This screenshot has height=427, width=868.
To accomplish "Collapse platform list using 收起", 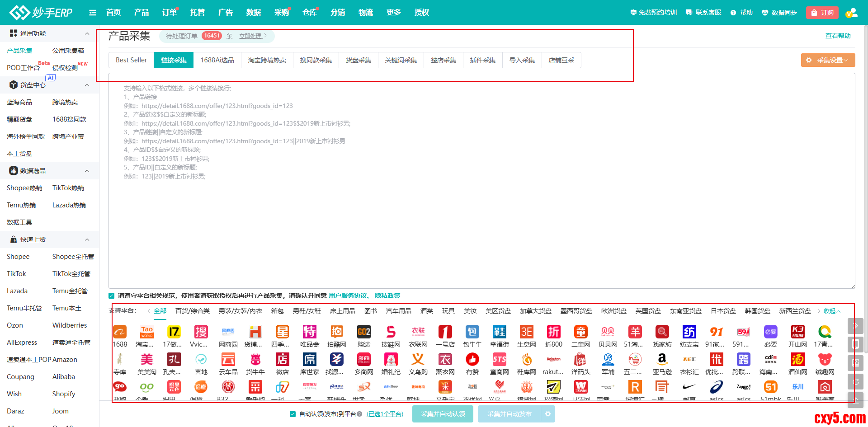I will [831, 311].
